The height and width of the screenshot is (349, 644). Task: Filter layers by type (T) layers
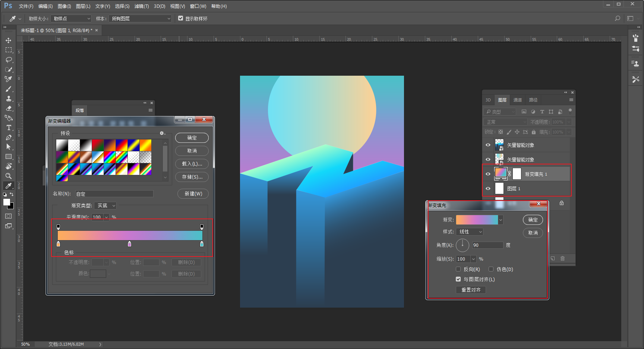(542, 111)
